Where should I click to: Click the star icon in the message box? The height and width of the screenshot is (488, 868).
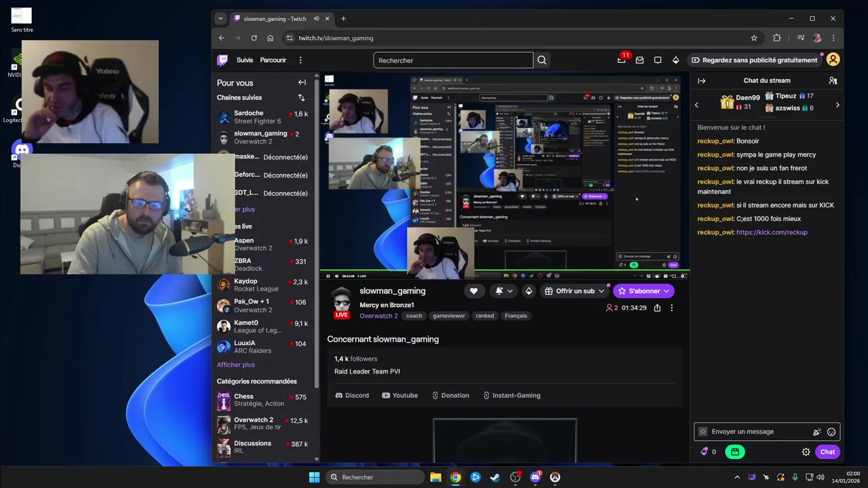(703, 432)
